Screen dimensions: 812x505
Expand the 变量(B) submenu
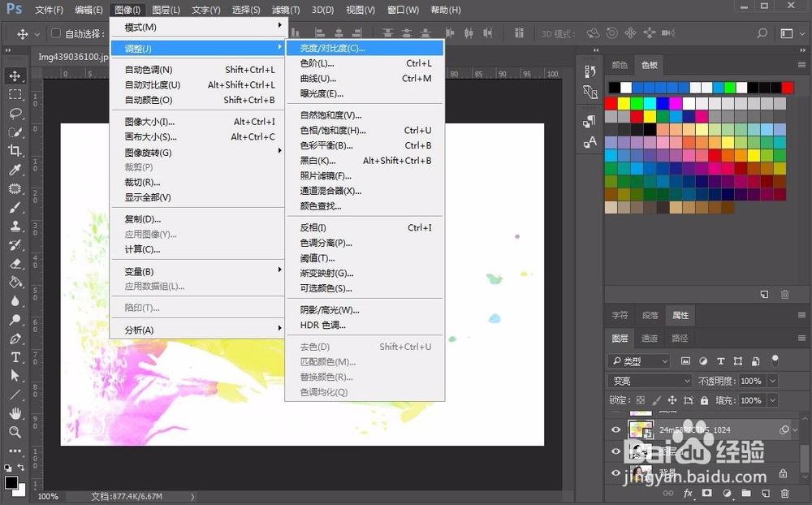click(197, 271)
